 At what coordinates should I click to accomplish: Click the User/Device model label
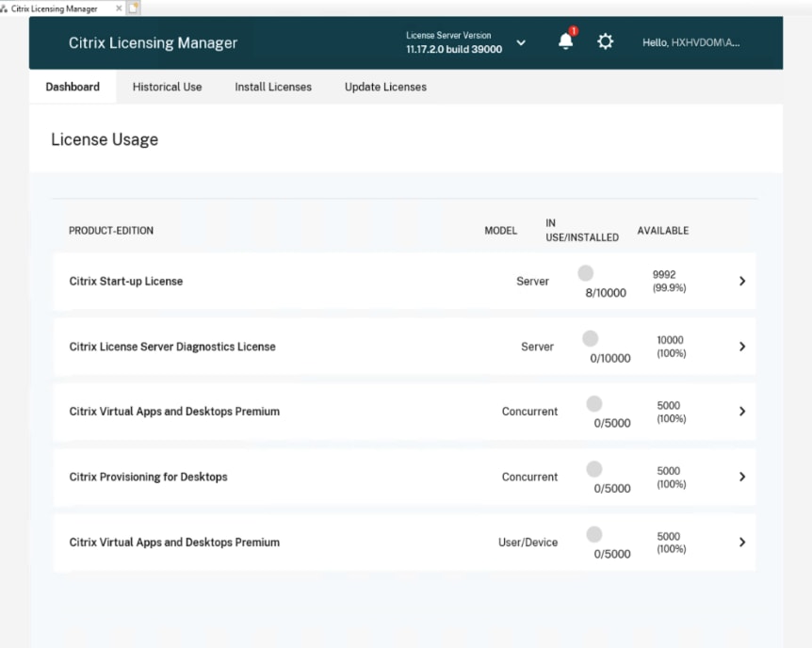[528, 543]
